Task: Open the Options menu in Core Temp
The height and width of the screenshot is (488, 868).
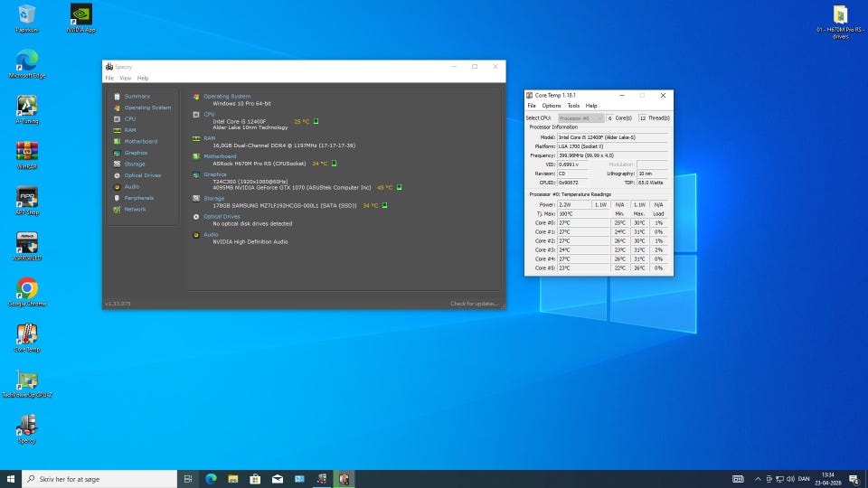Action: (x=551, y=106)
